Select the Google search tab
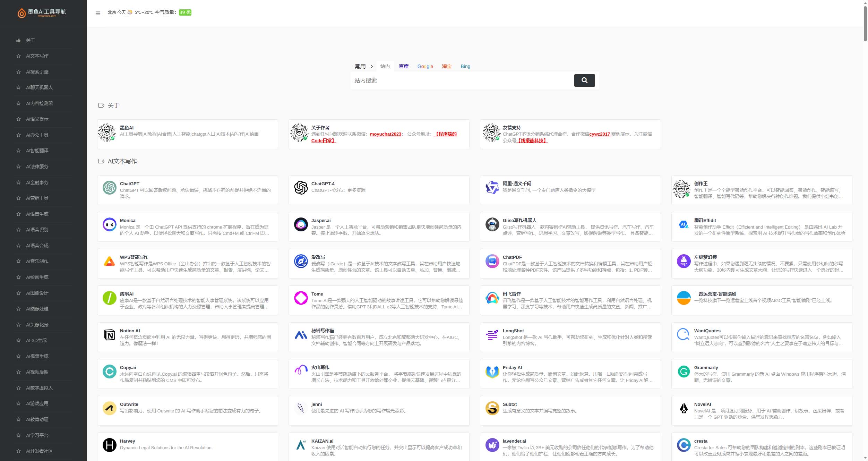 [425, 66]
